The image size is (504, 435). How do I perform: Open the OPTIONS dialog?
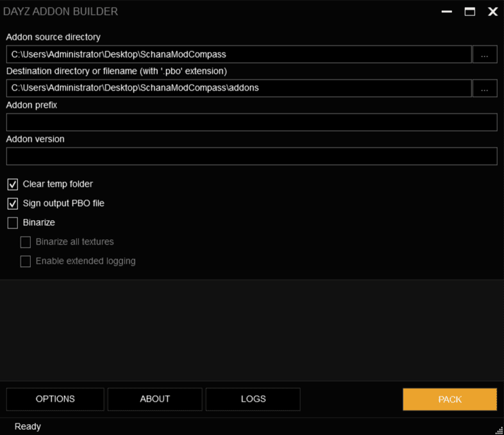[55, 399]
